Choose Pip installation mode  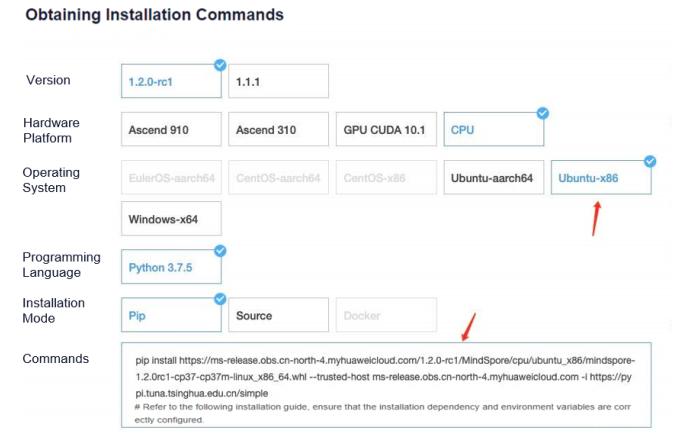171,315
